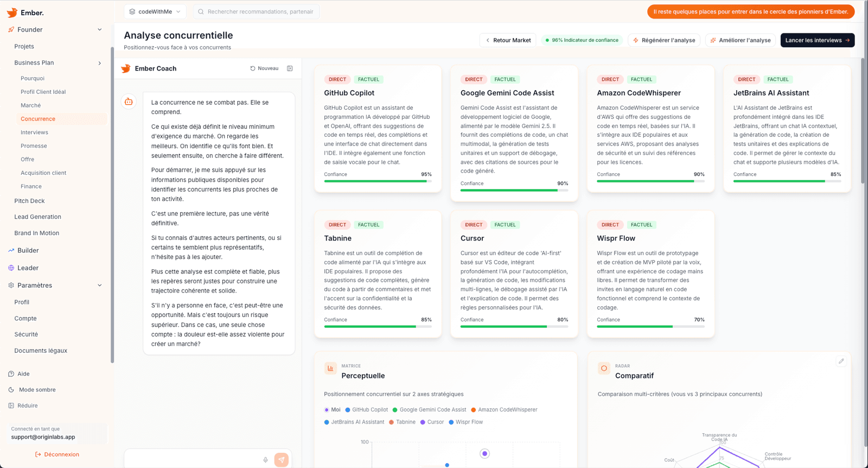The image size is (868, 468).
Task: Open Documents légaux settings
Action: pyautogui.click(x=41, y=351)
